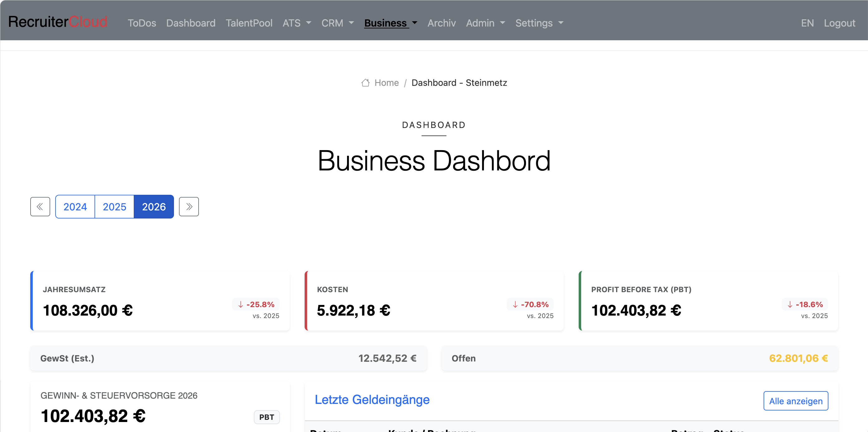Go to the TalentPool page
The height and width of the screenshot is (432, 868).
(x=249, y=23)
